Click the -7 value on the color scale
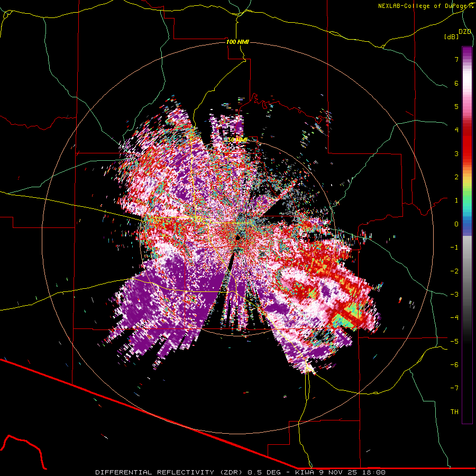 tap(454, 388)
